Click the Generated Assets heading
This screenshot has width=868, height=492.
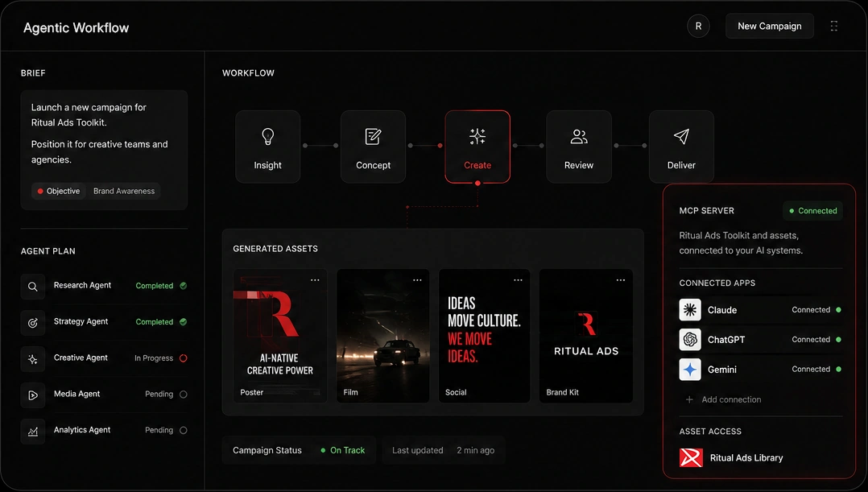point(275,249)
